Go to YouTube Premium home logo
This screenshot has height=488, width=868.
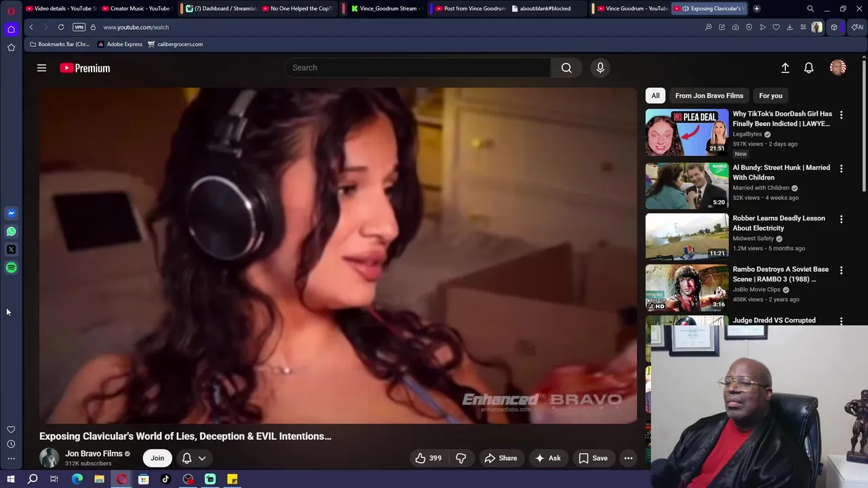85,68
